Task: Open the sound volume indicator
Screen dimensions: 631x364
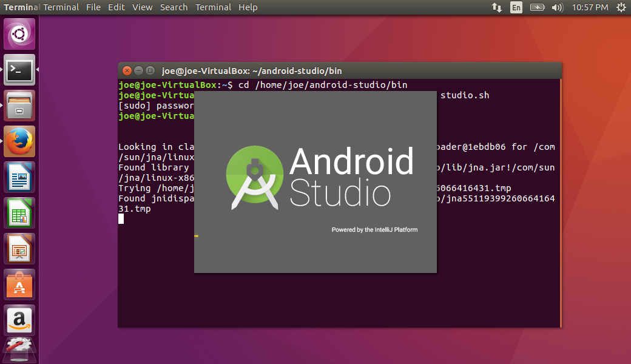Action: tap(558, 7)
